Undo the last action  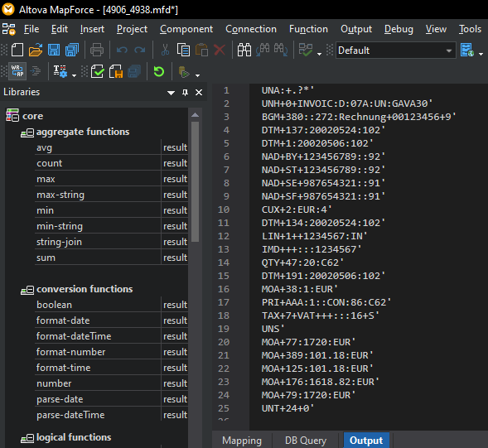[x=122, y=50]
